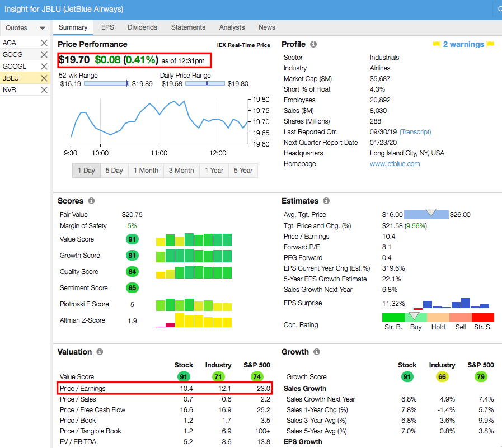The image size is (502, 448).
Task: Click the Quality Score 84 badge
Action: coord(132,272)
